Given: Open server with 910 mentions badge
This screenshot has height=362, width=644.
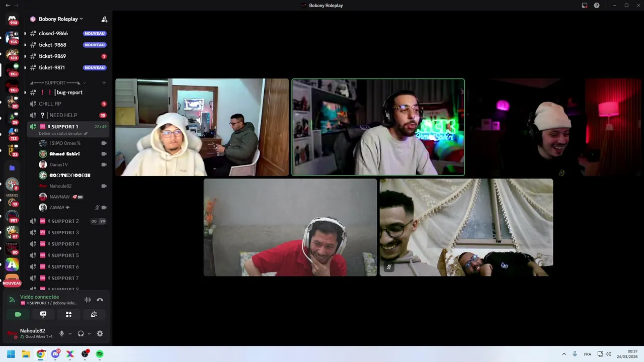Looking at the screenshot, I should pyautogui.click(x=12, y=19).
